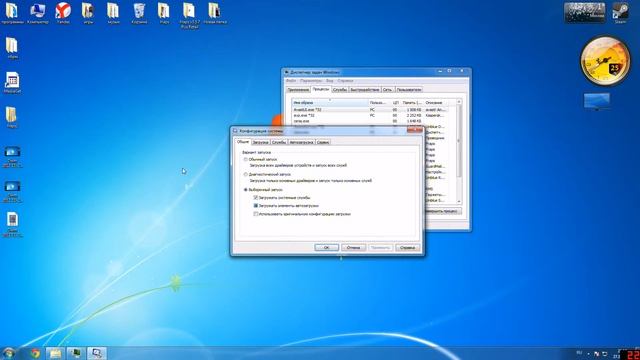Viewport: 640px width, 360px height.
Task: Open the программы desktop folder
Action: [12, 13]
